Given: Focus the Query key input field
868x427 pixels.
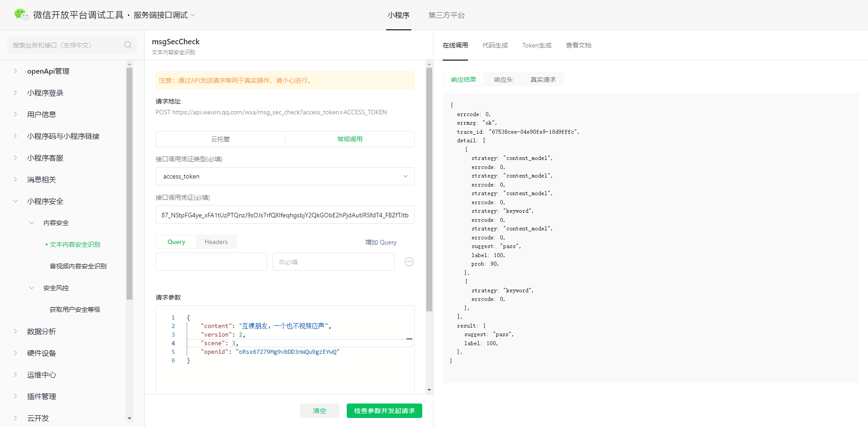Looking at the screenshot, I should pos(211,262).
